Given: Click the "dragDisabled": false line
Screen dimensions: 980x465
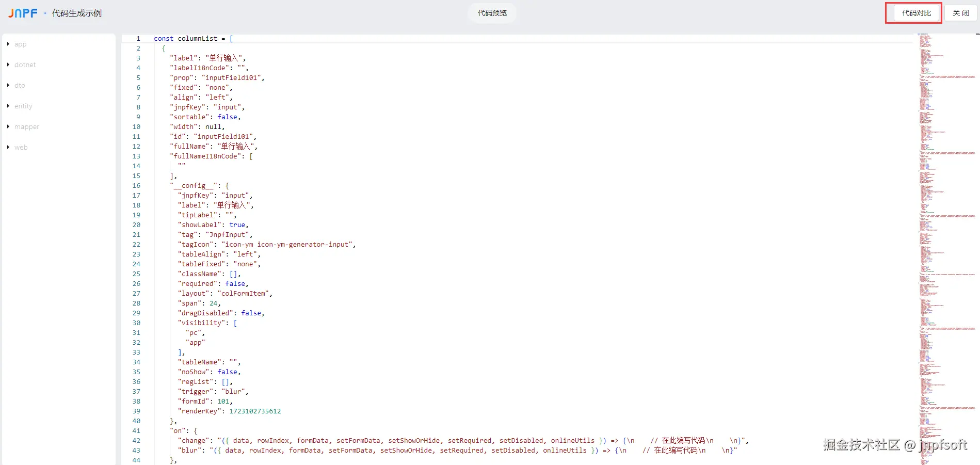Looking at the screenshot, I should click(x=221, y=313).
